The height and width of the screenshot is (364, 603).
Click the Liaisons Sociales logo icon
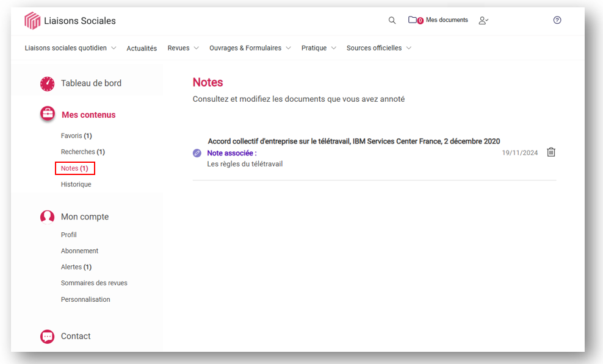[x=32, y=20]
